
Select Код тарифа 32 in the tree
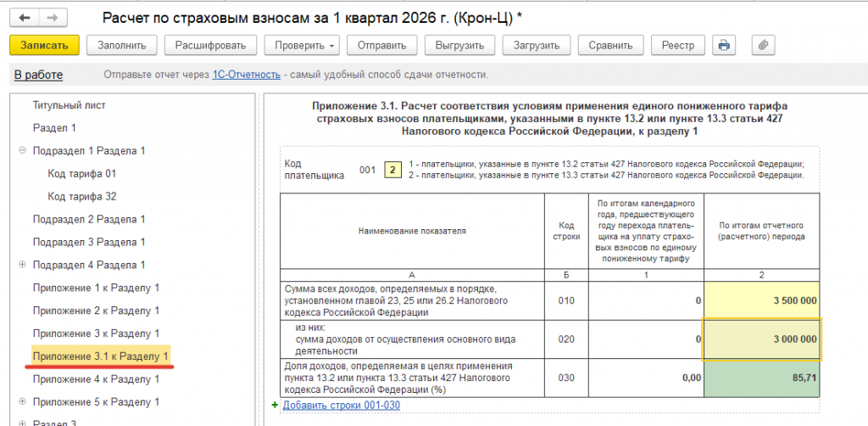tap(82, 197)
